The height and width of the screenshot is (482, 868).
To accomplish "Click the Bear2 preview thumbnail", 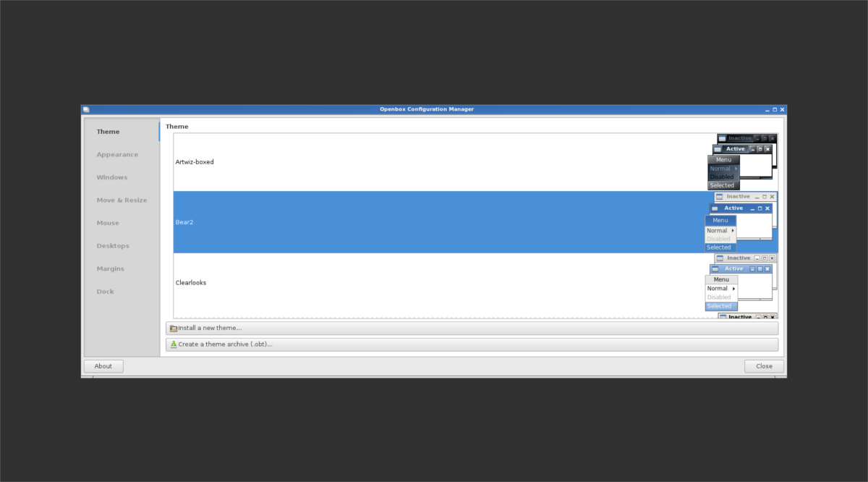I will (x=741, y=222).
